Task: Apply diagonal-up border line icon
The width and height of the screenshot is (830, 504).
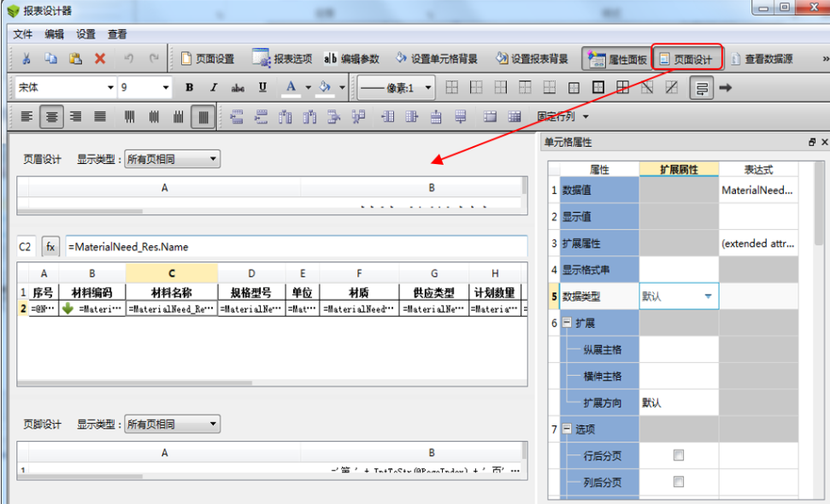Action: [671, 88]
